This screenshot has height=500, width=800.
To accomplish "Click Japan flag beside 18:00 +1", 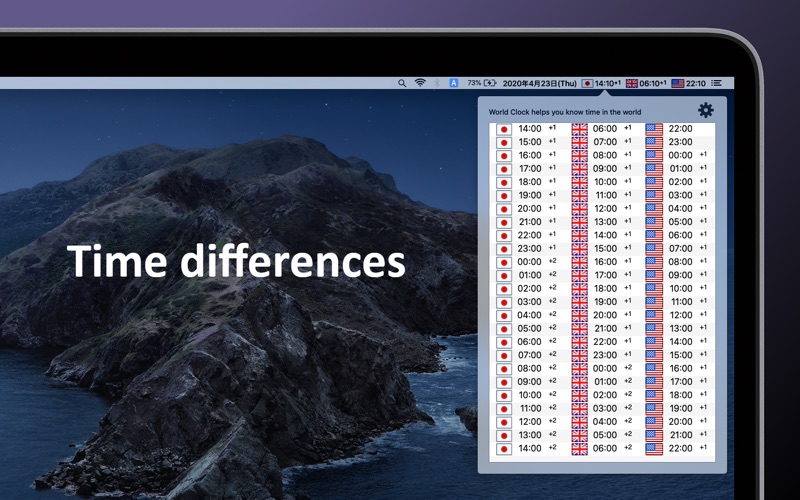I will tap(504, 182).
